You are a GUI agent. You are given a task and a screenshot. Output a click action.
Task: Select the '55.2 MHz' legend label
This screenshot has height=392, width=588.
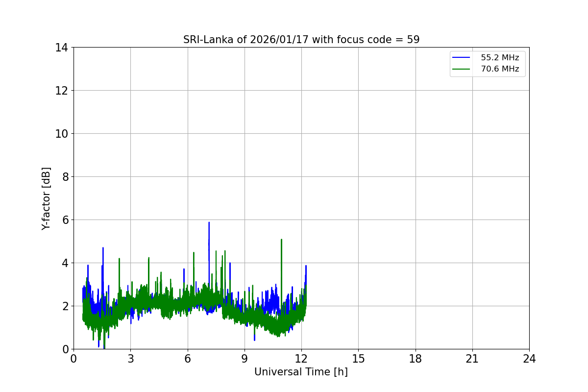pyautogui.click(x=500, y=58)
